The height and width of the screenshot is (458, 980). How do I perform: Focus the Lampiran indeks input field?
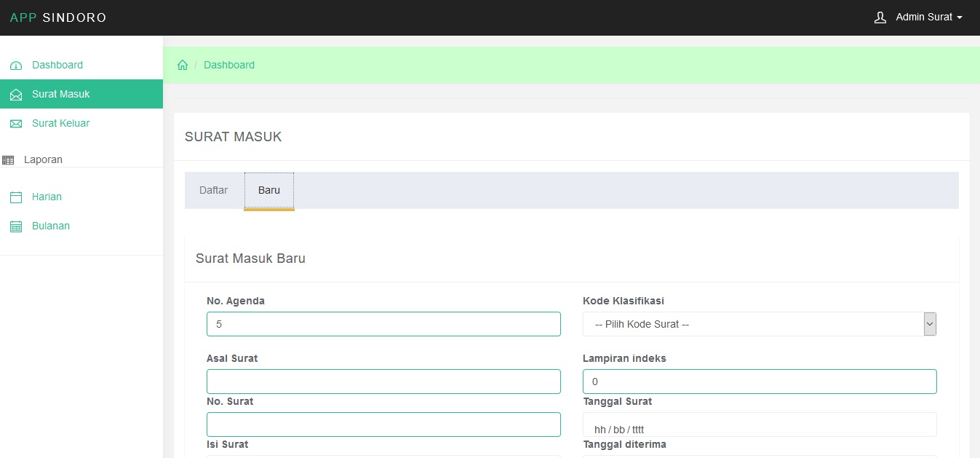(x=759, y=382)
